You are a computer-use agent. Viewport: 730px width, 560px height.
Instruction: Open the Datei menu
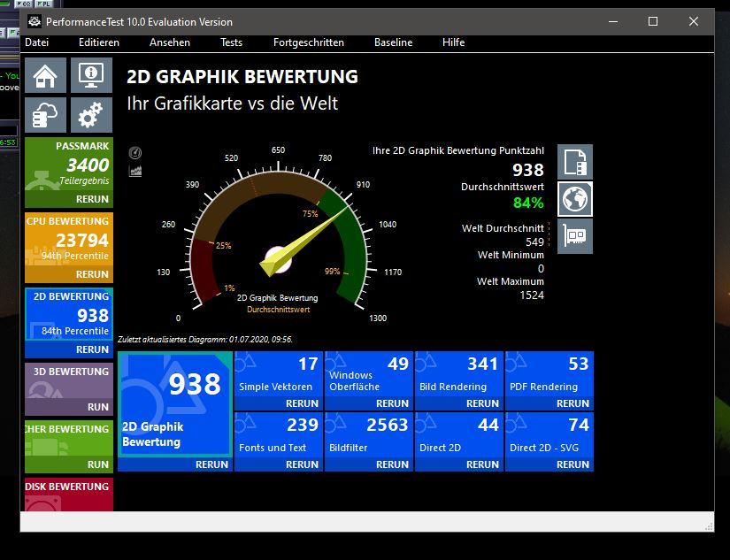coord(37,42)
